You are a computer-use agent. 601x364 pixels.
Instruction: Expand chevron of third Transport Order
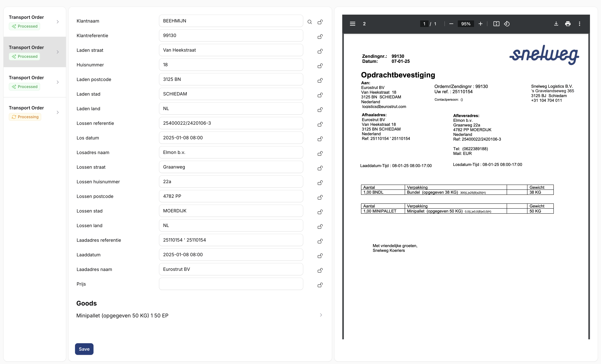tap(58, 82)
